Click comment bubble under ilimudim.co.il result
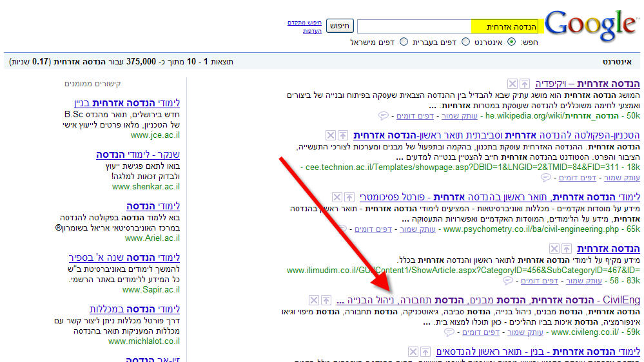 pos(507,281)
